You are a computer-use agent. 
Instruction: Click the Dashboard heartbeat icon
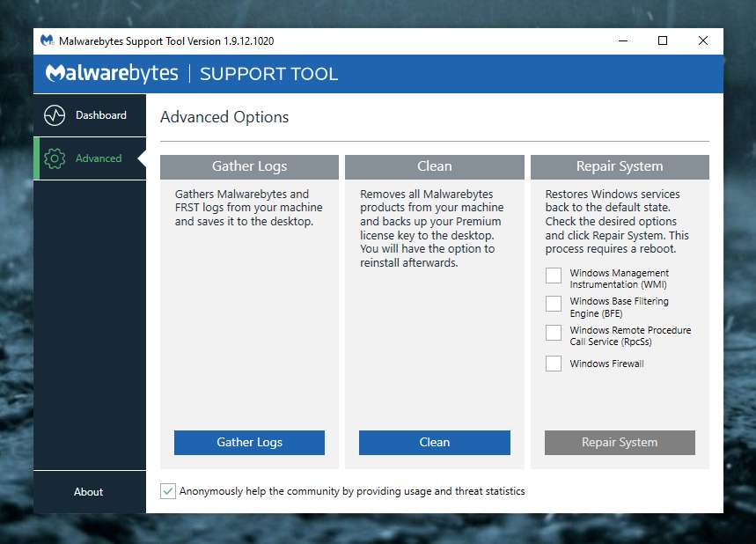[55, 115]
